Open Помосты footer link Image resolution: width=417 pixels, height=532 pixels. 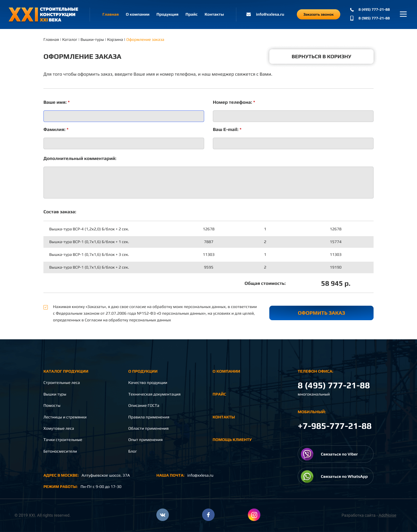click(x=52, y=406)
